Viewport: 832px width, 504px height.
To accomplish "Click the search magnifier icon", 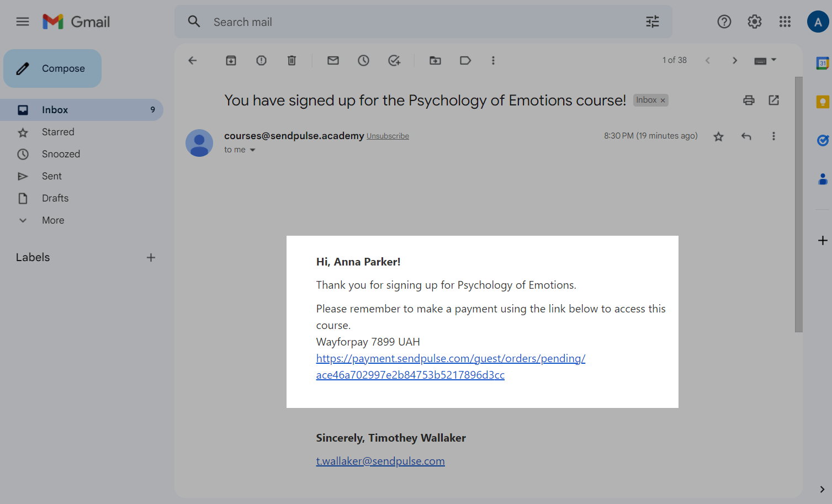I will point(194,22).
